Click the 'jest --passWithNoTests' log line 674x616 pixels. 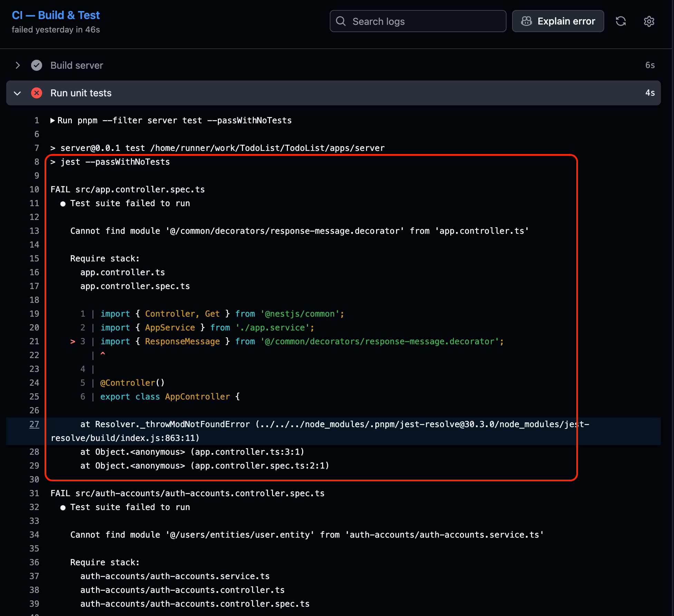pos(110,162)
